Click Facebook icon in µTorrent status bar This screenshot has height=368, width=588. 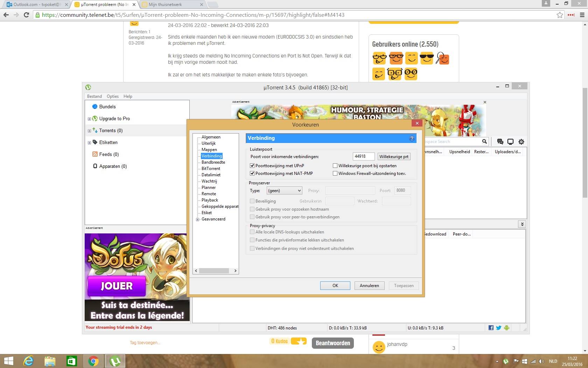coord(491,328)
